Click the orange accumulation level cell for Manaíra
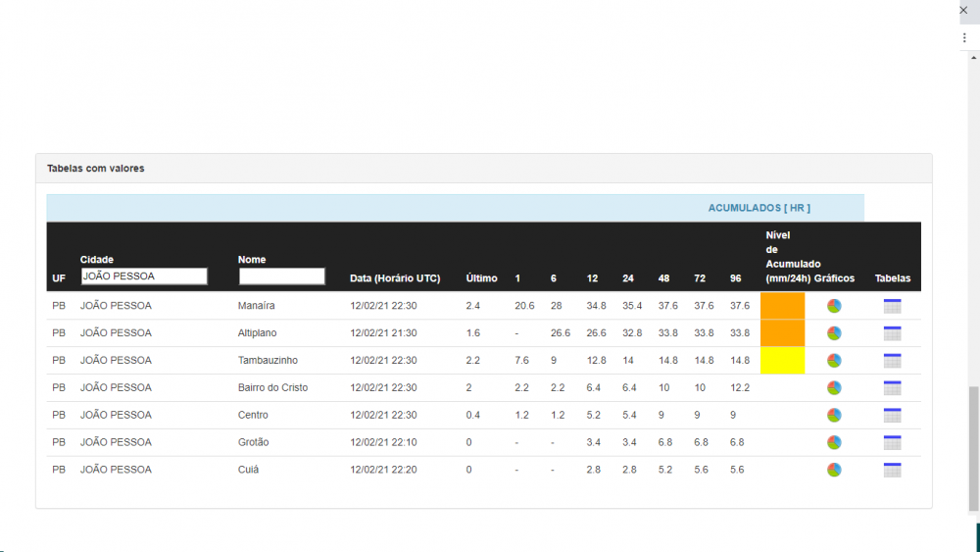Image resolution: width=980 pixels, height=552 pixels. (x=782, y=306)
